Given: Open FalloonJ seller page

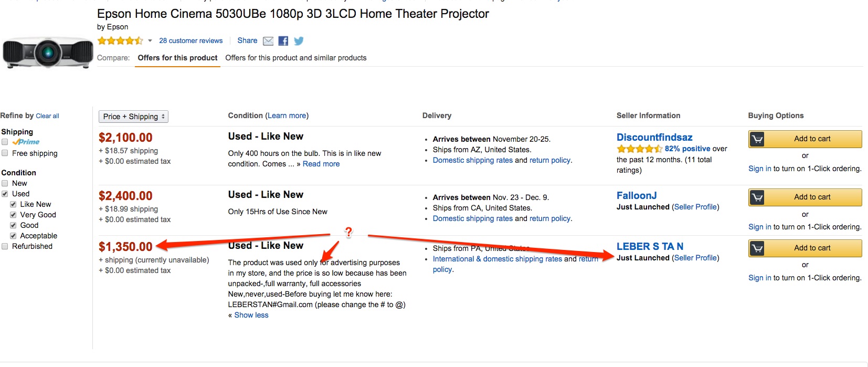Looking at the screenshot, I should coord(637,195).
